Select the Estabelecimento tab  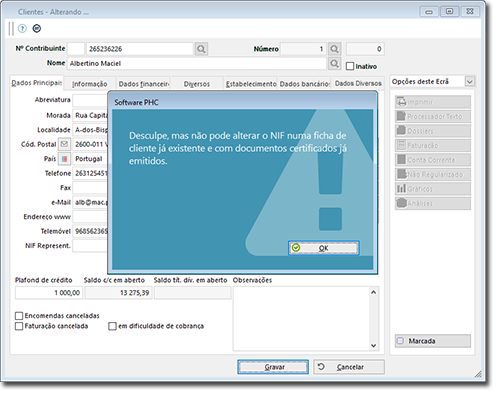tap(251, 84)
